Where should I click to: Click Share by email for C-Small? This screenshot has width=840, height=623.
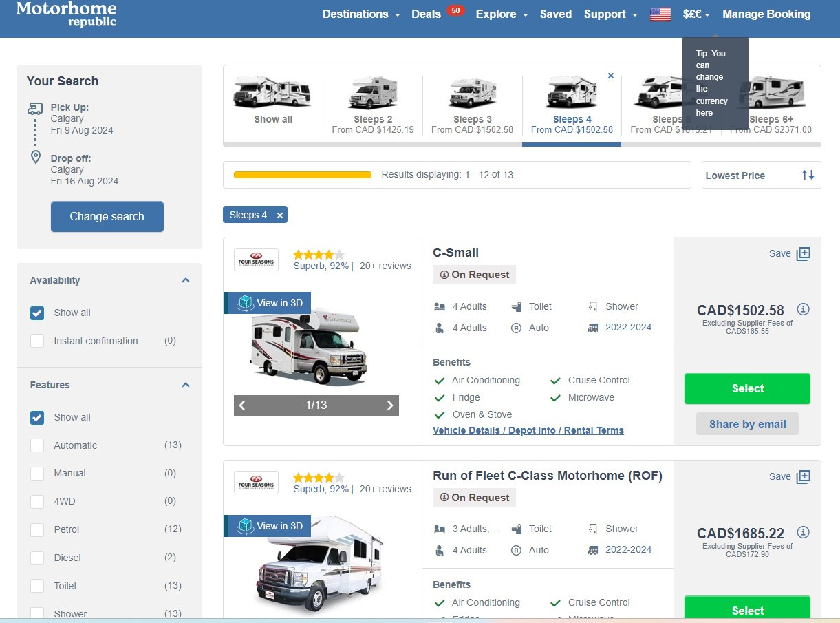[x=747, y=424]
